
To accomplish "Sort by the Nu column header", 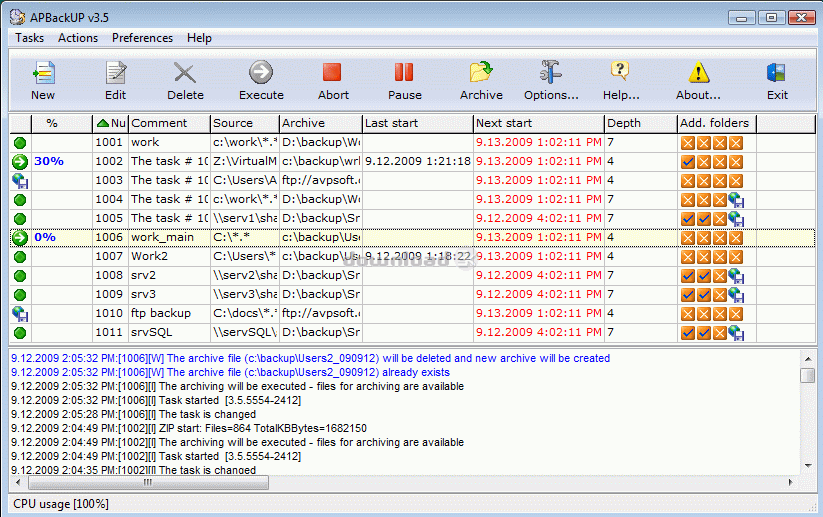I will click(x=111, y=123).
